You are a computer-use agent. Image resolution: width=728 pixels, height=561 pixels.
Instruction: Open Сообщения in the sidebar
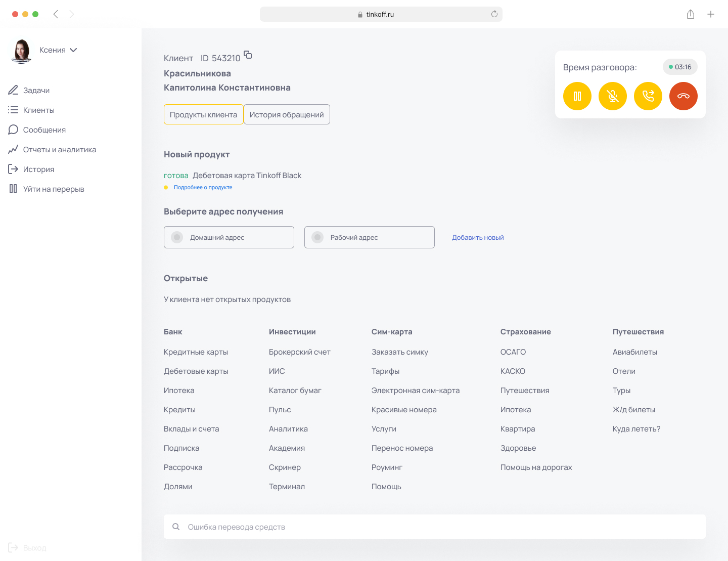click(44, 130)
